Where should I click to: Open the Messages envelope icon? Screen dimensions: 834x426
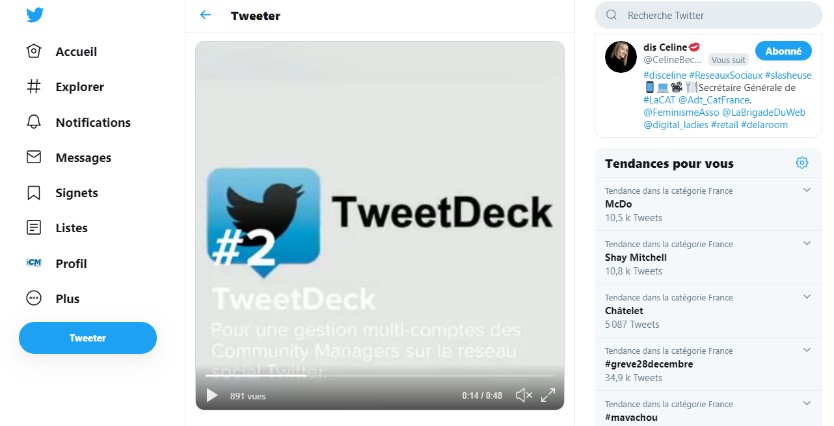click(x=34, y=157)
